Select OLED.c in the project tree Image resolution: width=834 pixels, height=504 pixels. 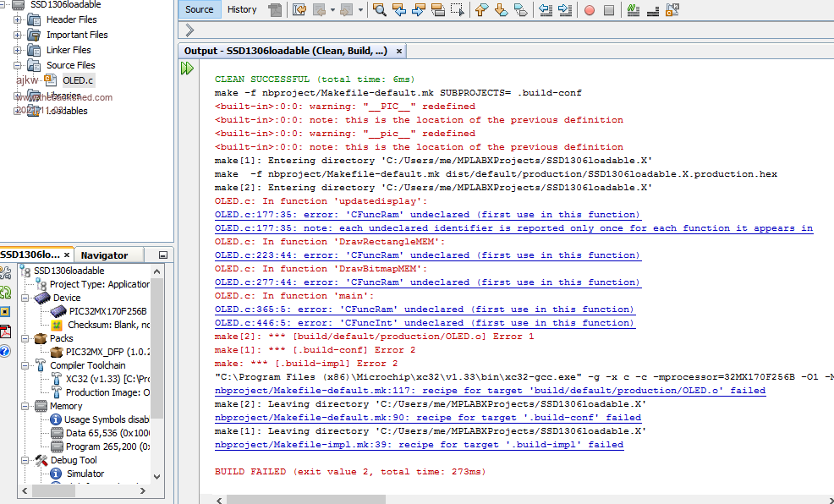78,80
